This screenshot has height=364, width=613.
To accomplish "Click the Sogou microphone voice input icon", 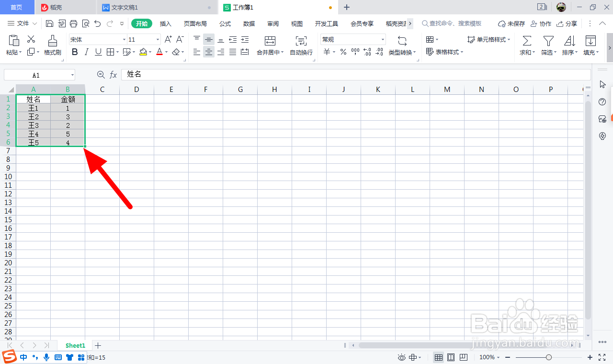I will [x=46, y=357].
